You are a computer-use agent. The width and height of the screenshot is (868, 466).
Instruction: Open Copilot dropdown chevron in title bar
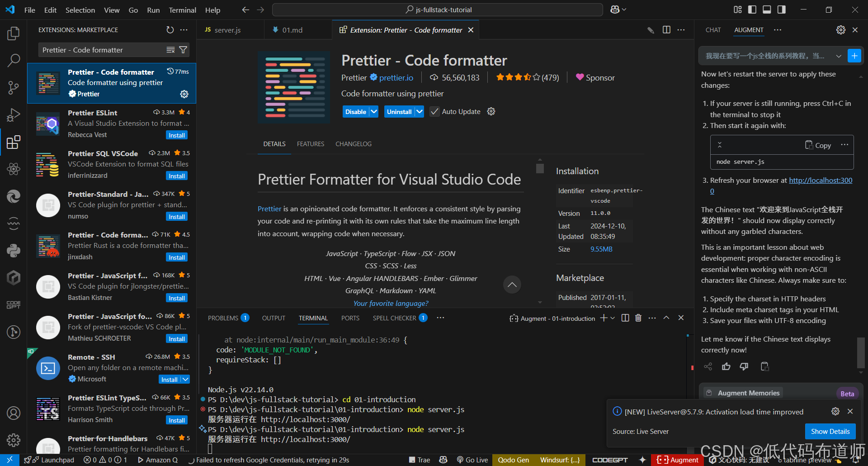(x=624, y=10)
